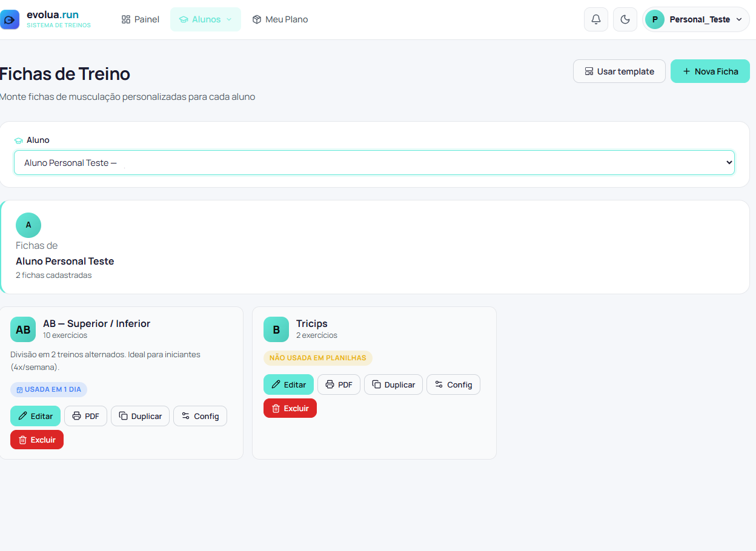Export AB — Superior / Inferior as PDF
The width and height of the screenshot is (756, 551).
(85, 416)
